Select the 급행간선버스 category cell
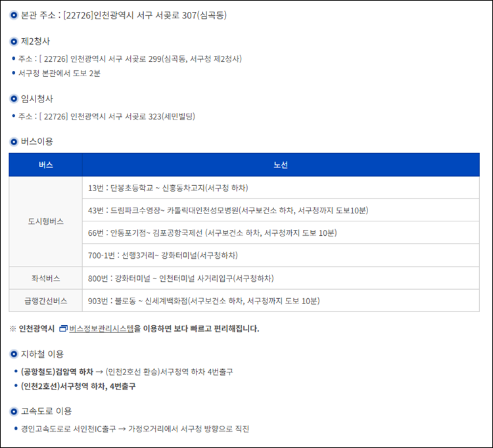This screenshot has height=448, width=493. (45, 301)
